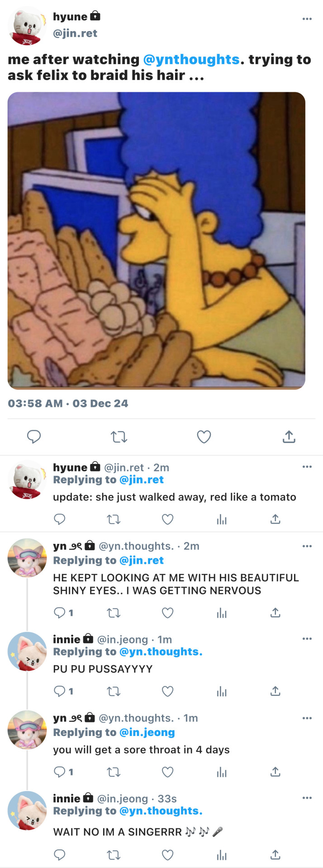Open the @ynthoughts mention in main tweet
Screen dimensions: 323x868
(191, 60)
